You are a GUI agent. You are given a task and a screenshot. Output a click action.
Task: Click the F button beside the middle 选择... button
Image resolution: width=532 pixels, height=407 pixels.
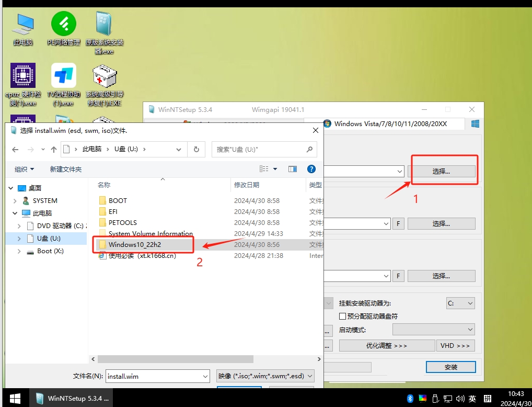[x=398, y=223]
